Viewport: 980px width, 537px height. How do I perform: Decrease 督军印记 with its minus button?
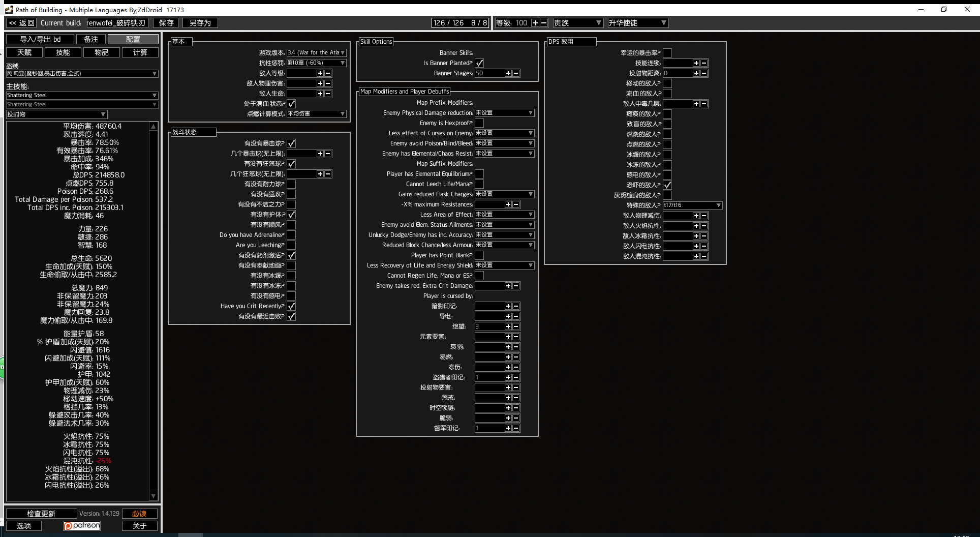tap(516, 428)
